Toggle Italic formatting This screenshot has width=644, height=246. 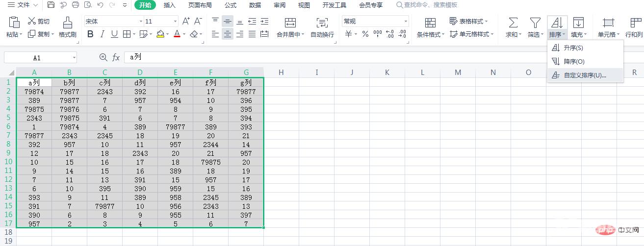[x=102, y=34]
